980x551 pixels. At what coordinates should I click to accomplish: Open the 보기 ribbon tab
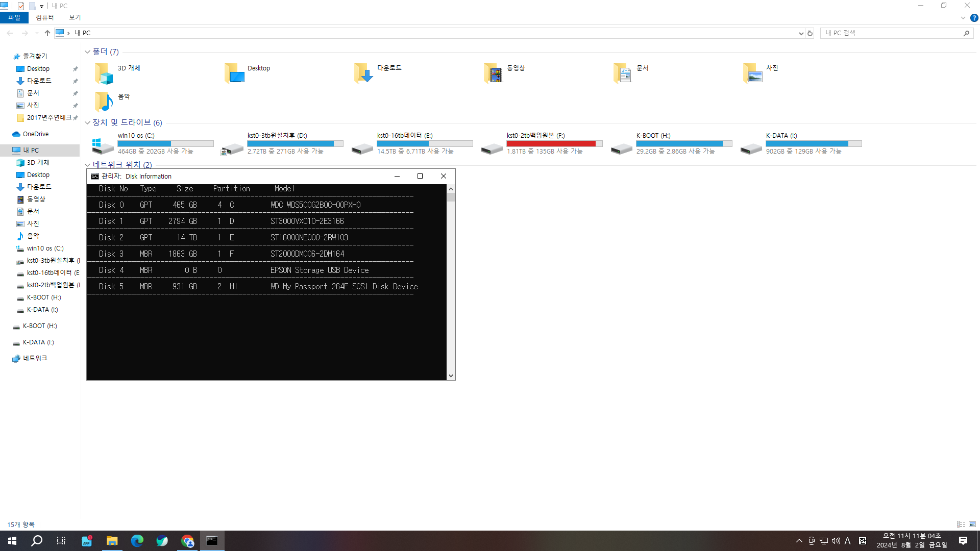click(75, 17)
